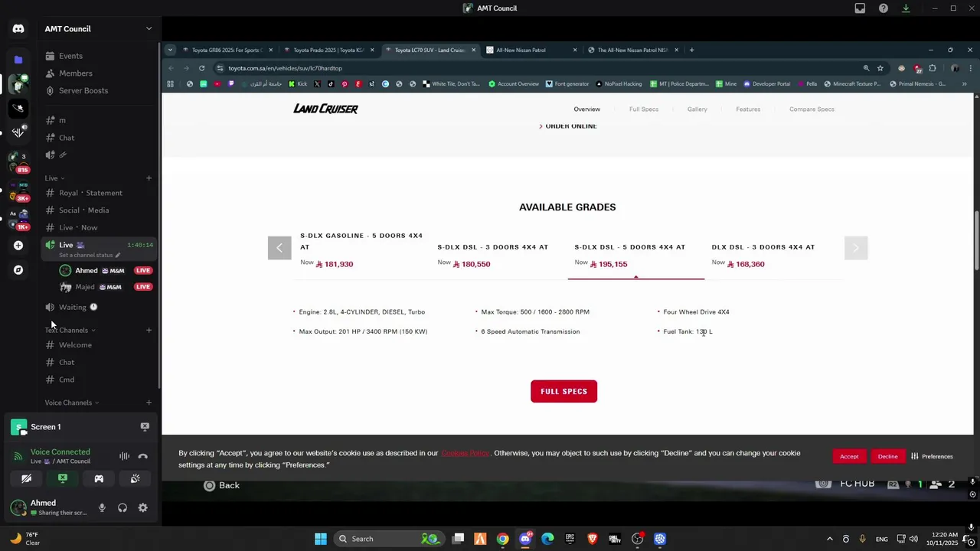The height and width of the screenshot is (551, 980).
Task: Switch to Toyota Prado 2025 browser tab
Action: 328,51
